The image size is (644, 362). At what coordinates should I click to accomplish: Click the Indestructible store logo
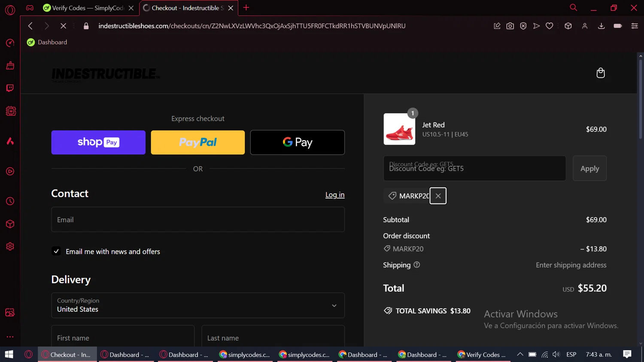coord(106,74)
